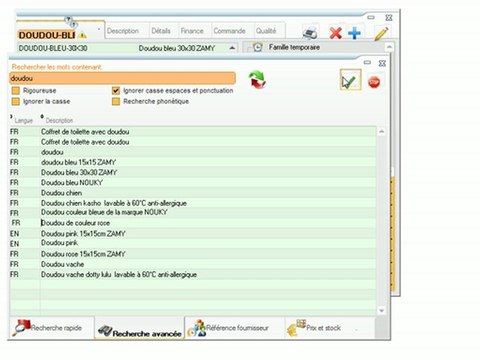Open the Description tab
This screenshot has width=480, height=360.
click(x=123, y=31)
